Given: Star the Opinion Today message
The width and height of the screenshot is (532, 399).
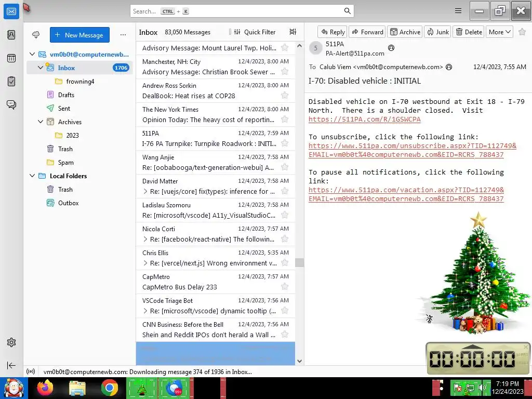Looking at the screenshot, I should pyautogui.click(x=285, y=119).
